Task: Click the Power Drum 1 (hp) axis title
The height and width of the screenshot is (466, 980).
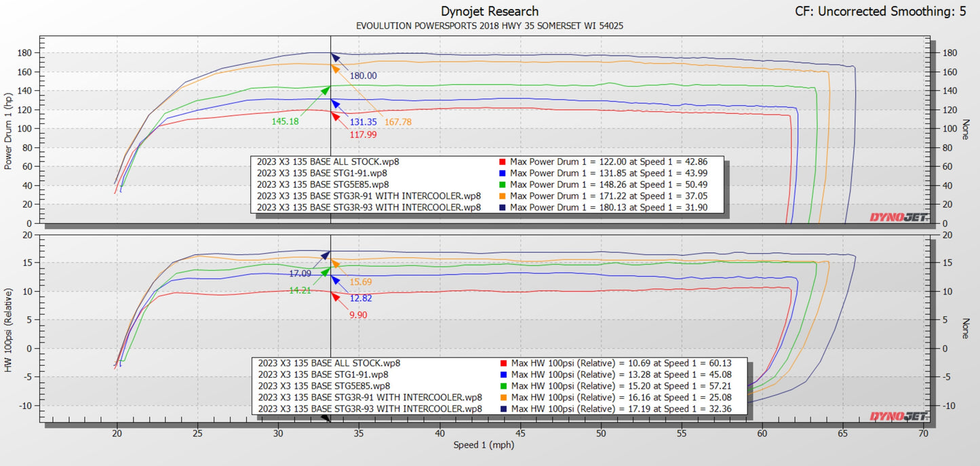Action: (x=9, y=132)
